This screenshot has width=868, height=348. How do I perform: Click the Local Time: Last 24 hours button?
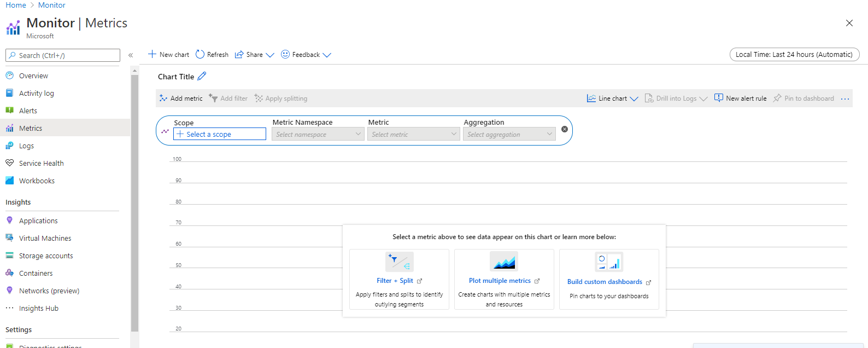coord(794,54)
